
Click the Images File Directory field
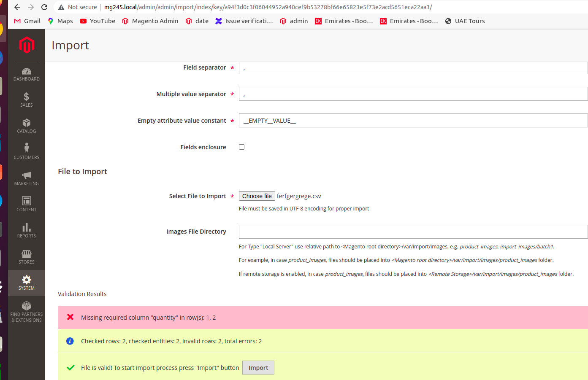tap(413, 232)
